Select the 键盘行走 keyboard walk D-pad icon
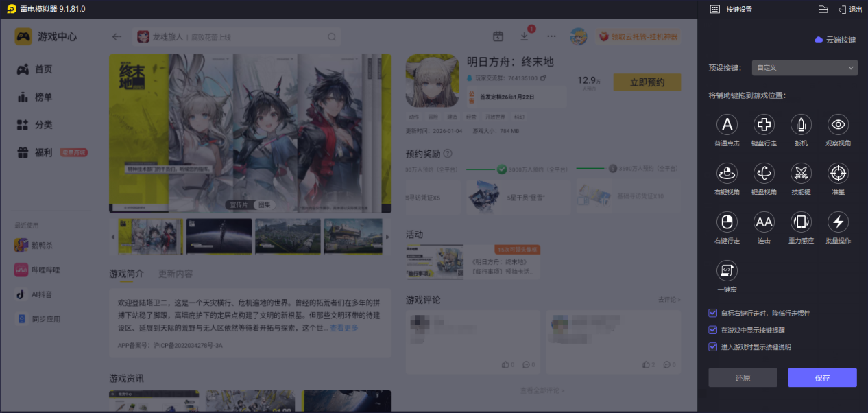Viewport: 868px width, 413px height. point(764,124)
